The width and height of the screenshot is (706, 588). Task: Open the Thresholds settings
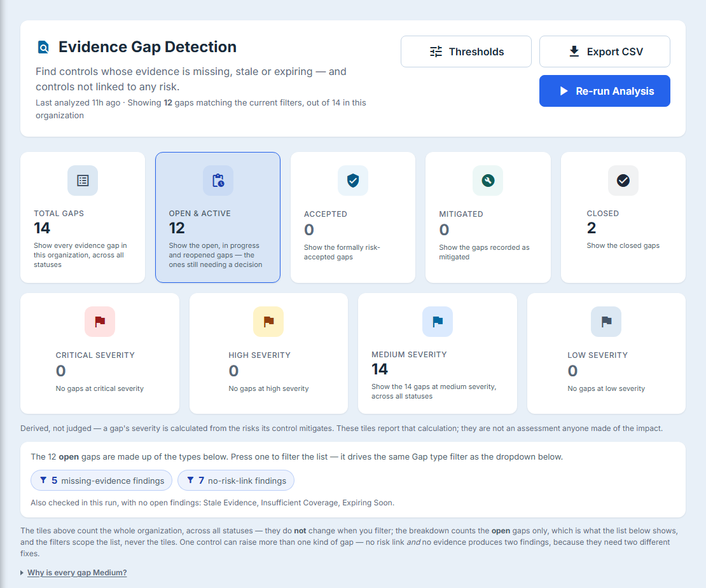click(466, 51)
